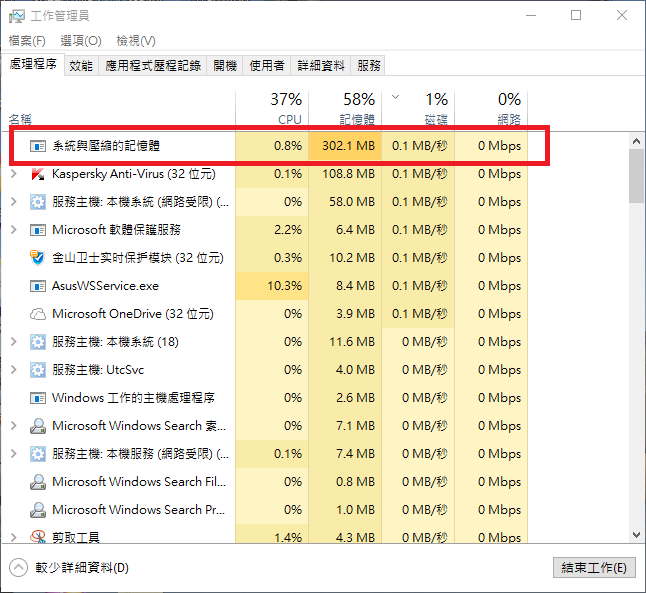Select Windows 工作的主機處理程序 row
646x593 pixels.
click(264, 398)
